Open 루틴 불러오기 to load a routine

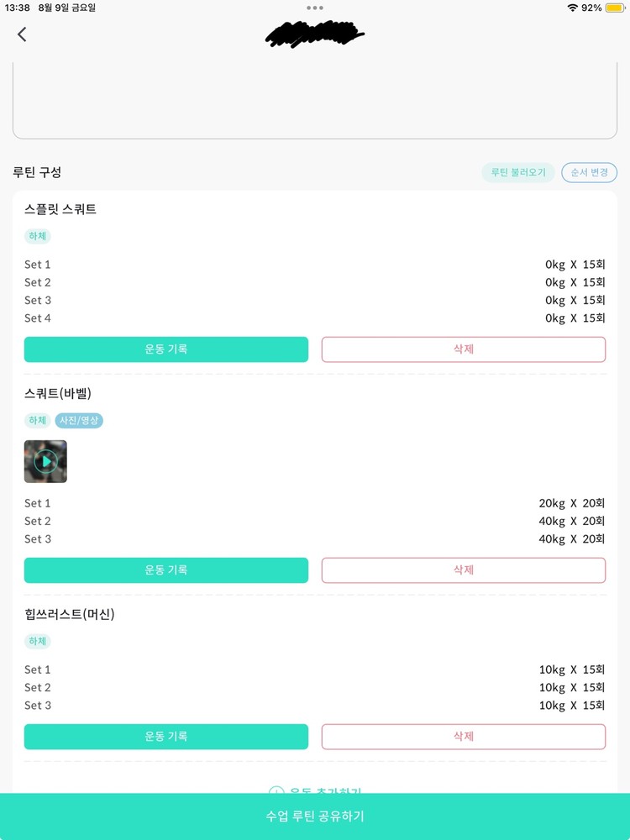[518, 172]
